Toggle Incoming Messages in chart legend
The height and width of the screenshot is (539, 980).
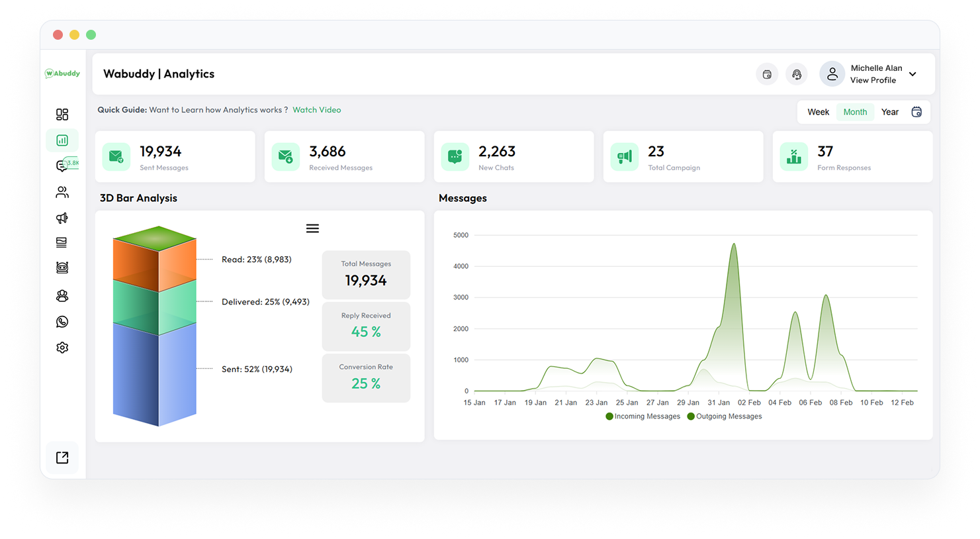point(642,416)
